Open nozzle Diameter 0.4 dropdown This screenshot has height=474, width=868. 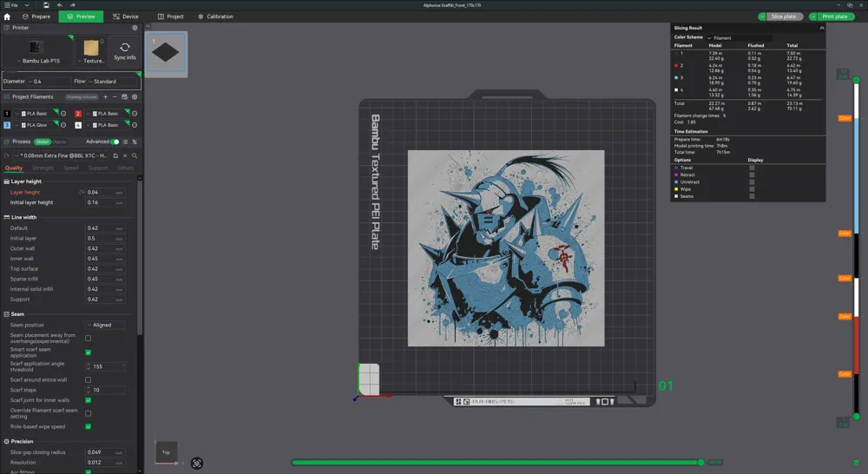tap(49, 82)
